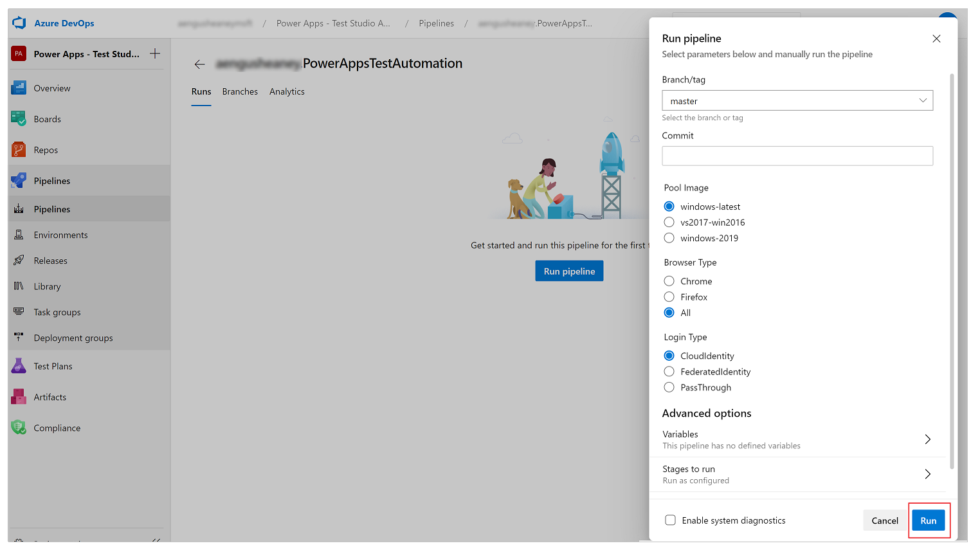Enable system diagnostics checkbox
This screenshot has width=980, height=548.
click(x=670, y=520)
